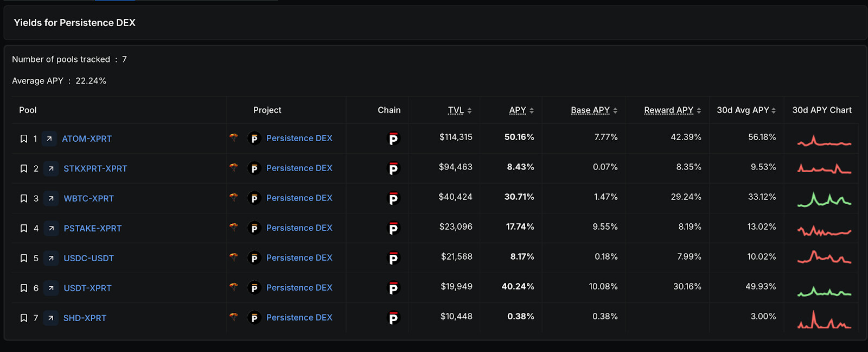Image resolution: width=868 pixels, height=352 pixels.
Task: Open the SHD-XPRT pool link
Action: [85, 318]
